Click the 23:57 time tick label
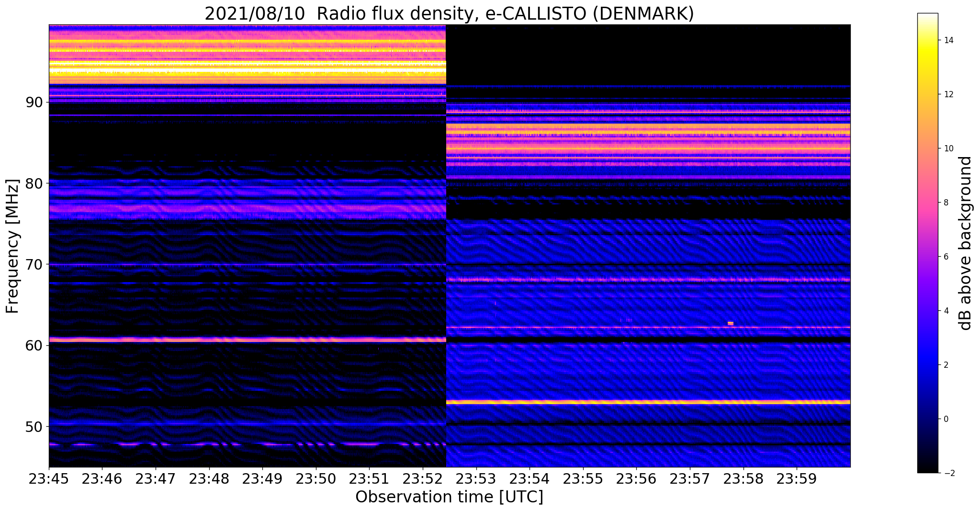 click(x=689, y=479)
